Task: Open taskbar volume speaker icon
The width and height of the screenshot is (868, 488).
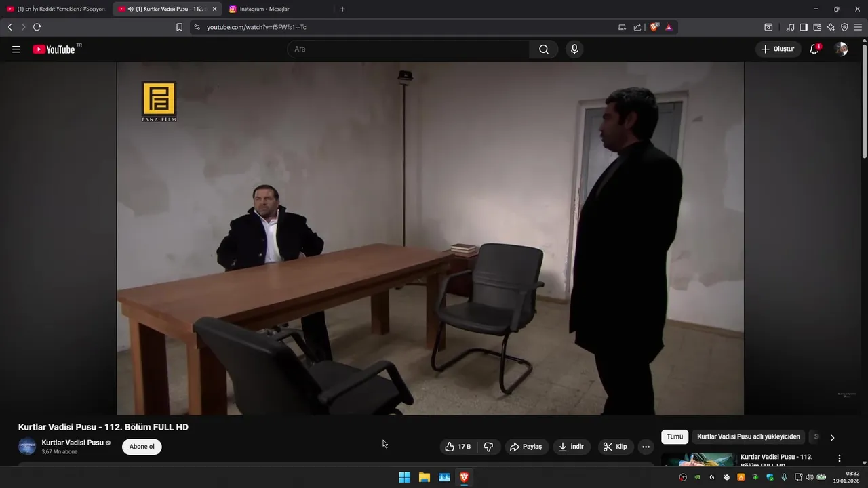Action: point(810,477)
